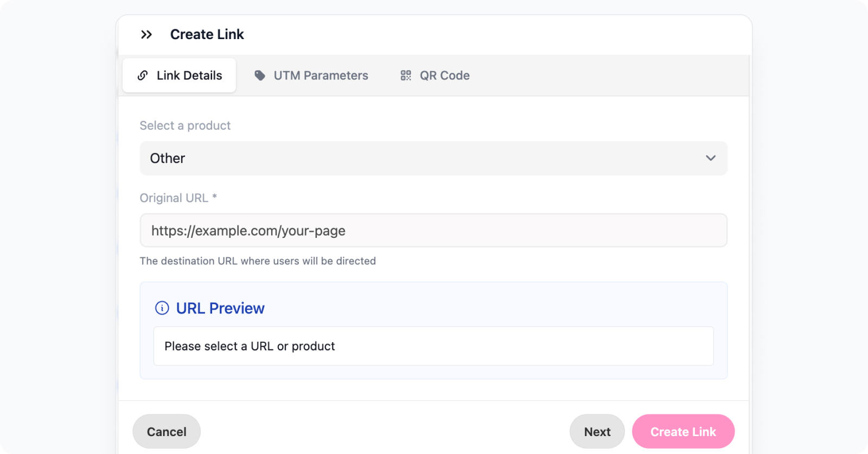Click the tag icon beside UTM Parameters

pos(260,75)
